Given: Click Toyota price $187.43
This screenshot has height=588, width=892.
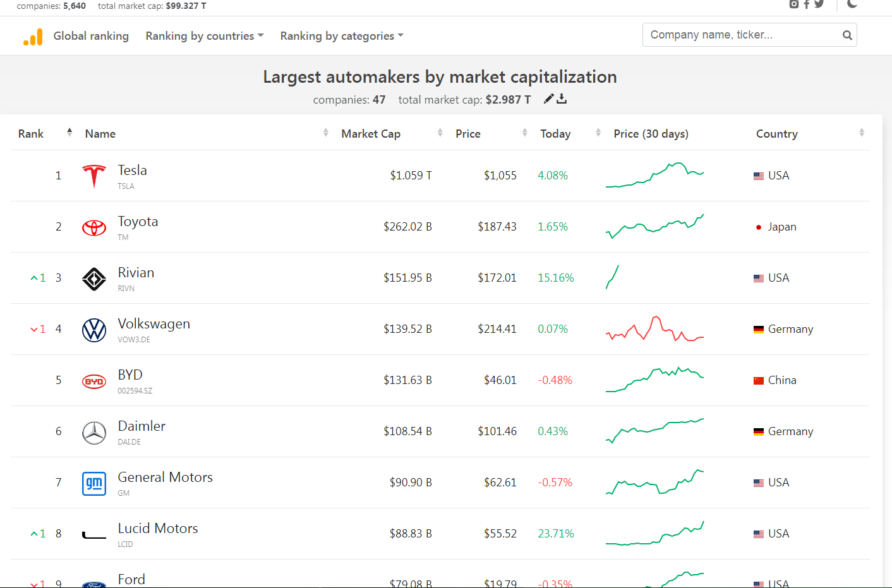Looking at the screenshot, I should (497, 227).
